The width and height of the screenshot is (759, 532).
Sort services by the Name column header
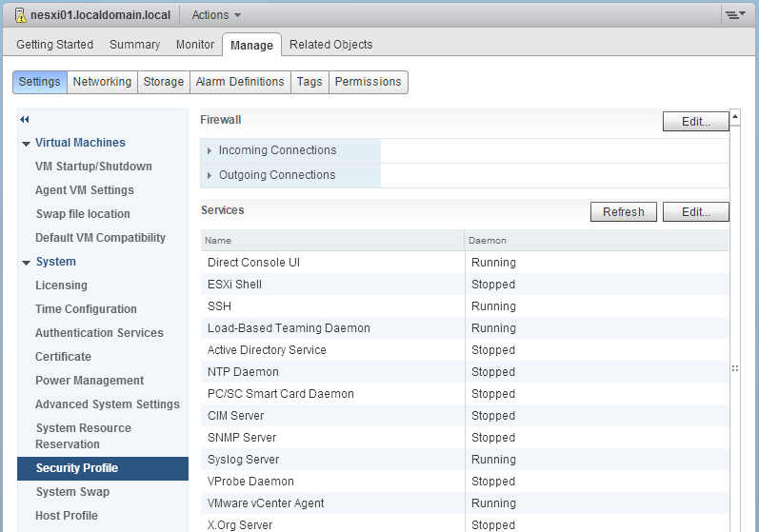[331, 241]
